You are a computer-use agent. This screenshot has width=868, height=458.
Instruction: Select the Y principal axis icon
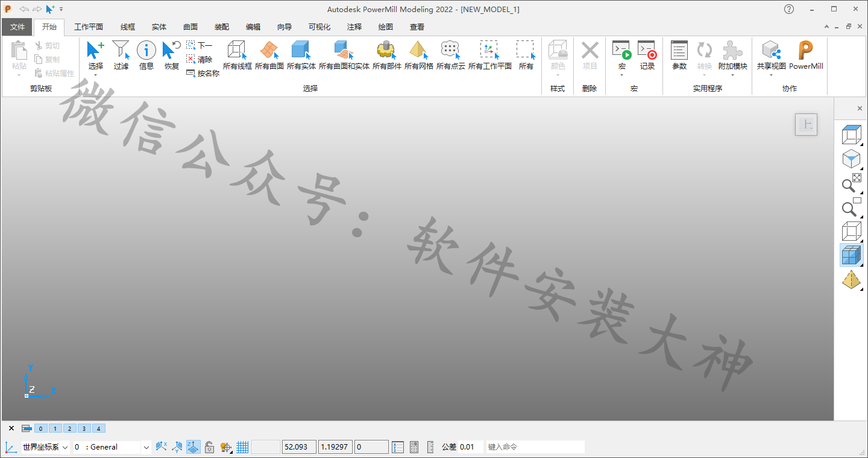pyautogui.click(x=177, y=447)
